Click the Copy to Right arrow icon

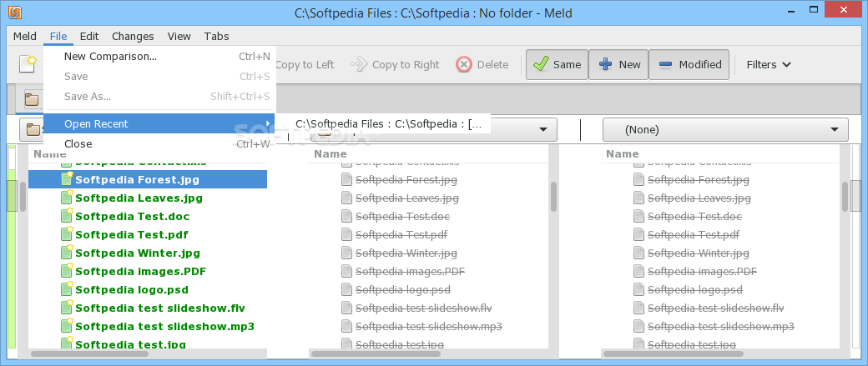(359, 65)
